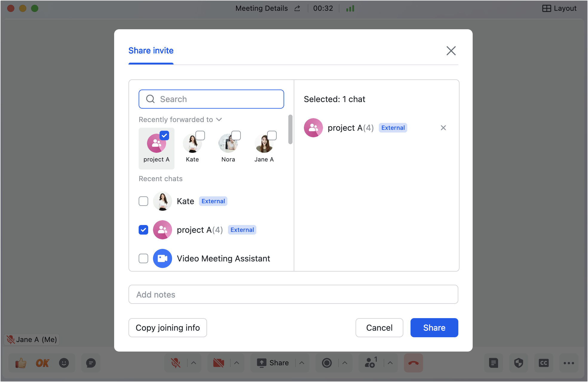The width and height of the screenshot is (588, 382).
Task: Click the share arrow beside Meeting Details
Action: click(x=297, y=8)
